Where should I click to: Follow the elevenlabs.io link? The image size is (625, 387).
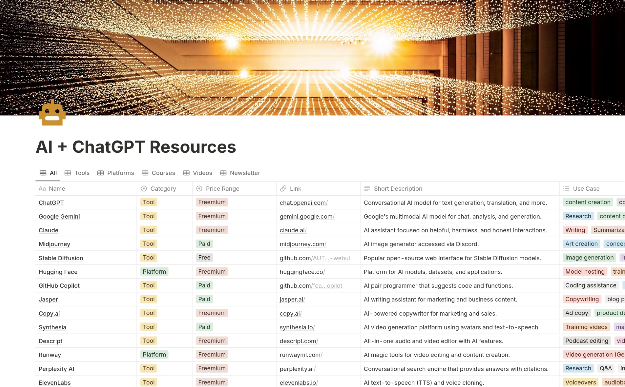click(299, 383)
